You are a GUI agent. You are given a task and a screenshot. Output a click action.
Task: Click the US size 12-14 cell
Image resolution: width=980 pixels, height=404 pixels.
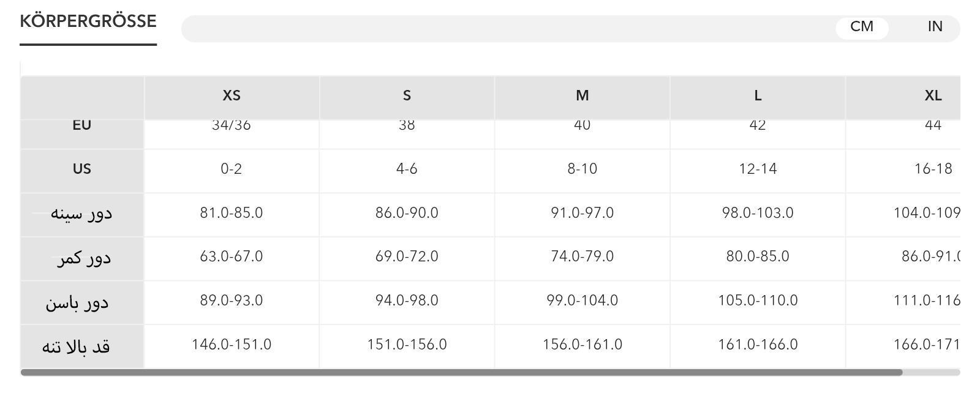(x=758, y=169)
